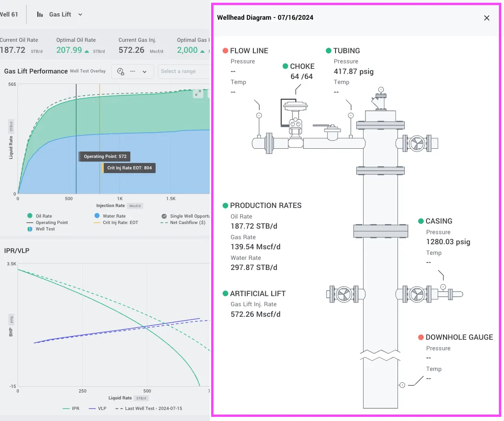The width and height of the screenshot is (504, 421).
Task: Toggle the Well Test legend entry
Action: (41, 229)
